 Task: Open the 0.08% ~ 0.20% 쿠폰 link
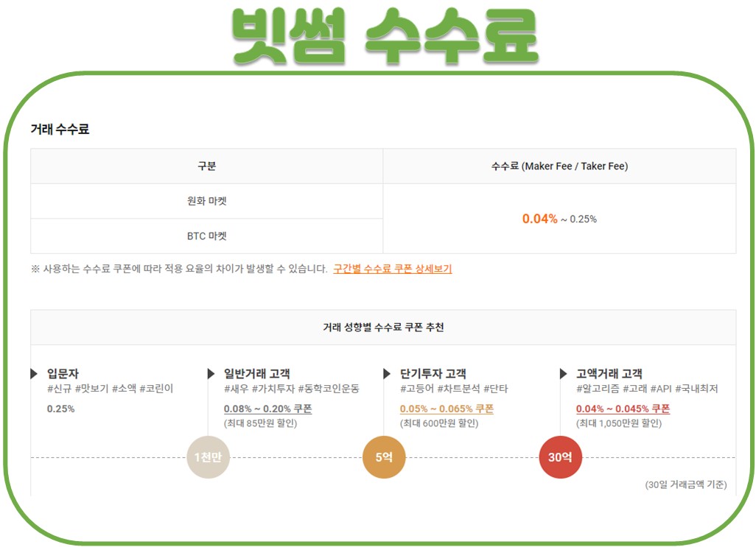[267, 409]
